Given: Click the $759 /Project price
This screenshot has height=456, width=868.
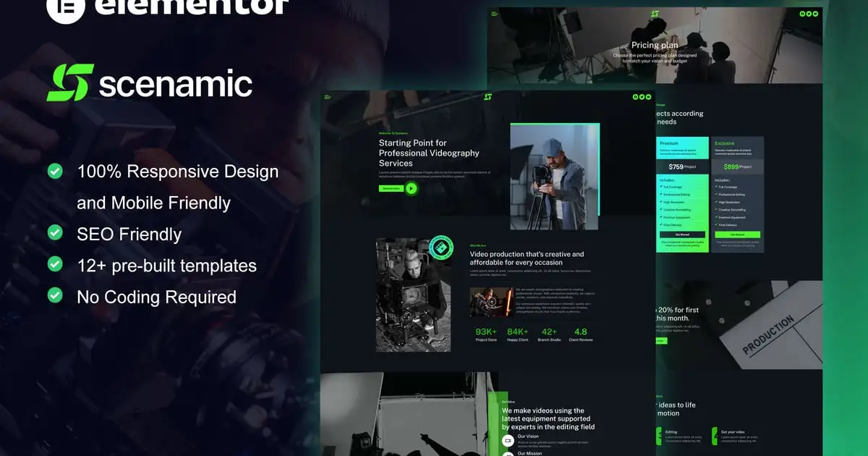Looking at the screenshot, I should click(x=682, y=166).
